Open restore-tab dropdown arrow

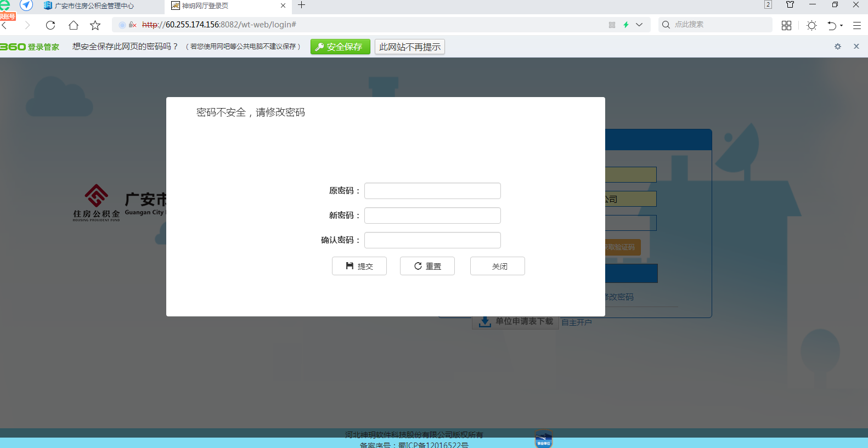coord(842,25)
